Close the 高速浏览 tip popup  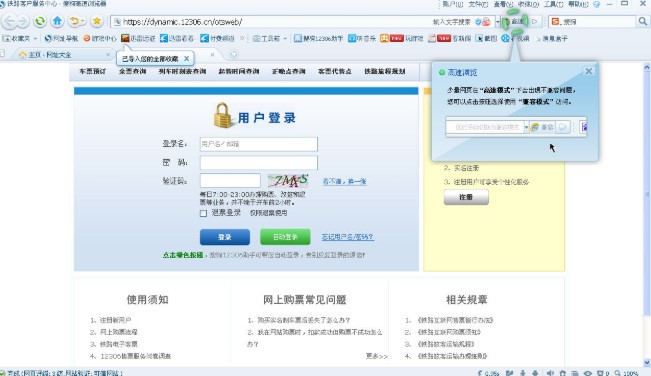tap(588, 71)
